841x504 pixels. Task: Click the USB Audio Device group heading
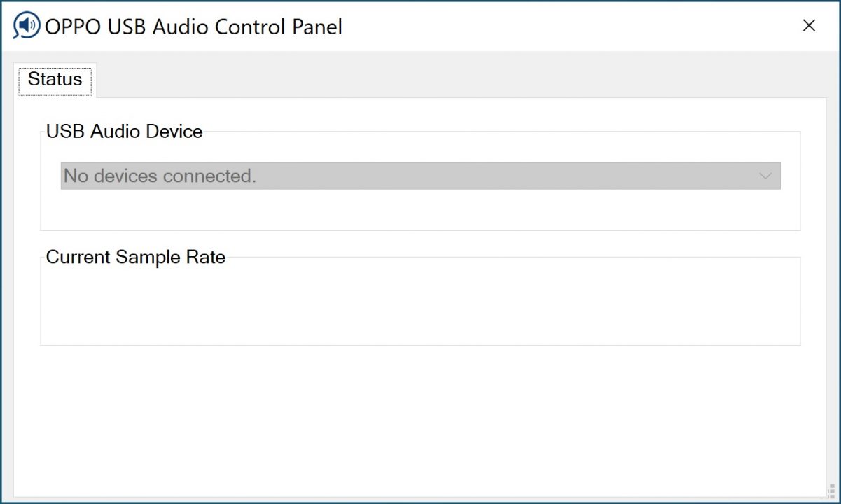(124, 132)
